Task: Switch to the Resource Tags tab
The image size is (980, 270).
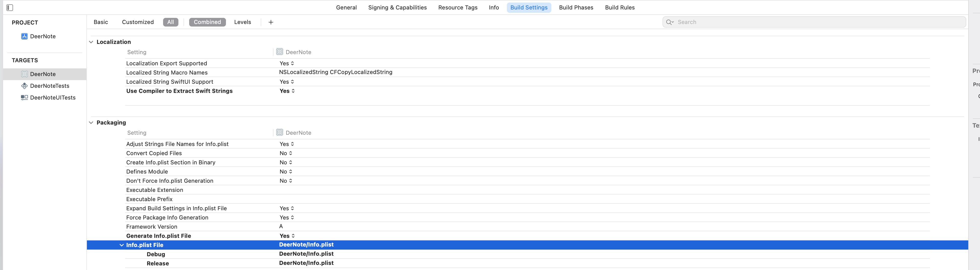Action: [x=458, y=8]
